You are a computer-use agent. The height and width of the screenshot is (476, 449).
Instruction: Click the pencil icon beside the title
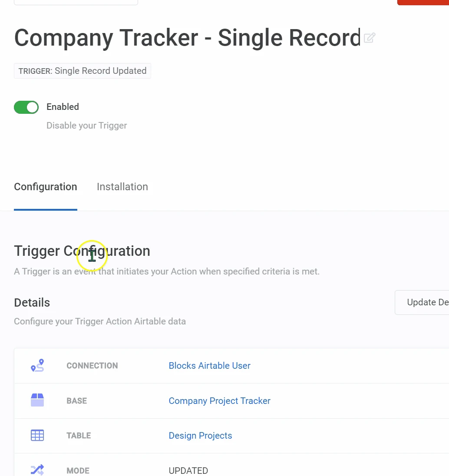tap(370, 38)
